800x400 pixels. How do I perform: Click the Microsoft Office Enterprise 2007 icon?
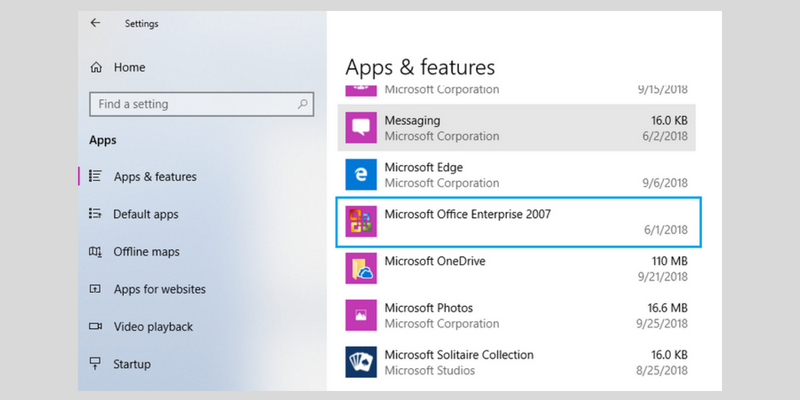[361, 221]
